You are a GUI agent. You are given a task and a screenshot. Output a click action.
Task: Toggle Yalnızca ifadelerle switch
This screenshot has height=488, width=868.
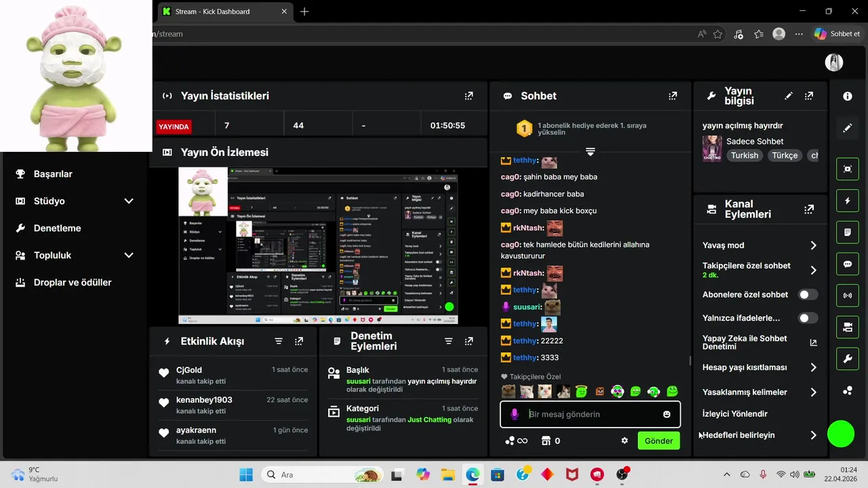pyautogui.click(x=808, y=318)
